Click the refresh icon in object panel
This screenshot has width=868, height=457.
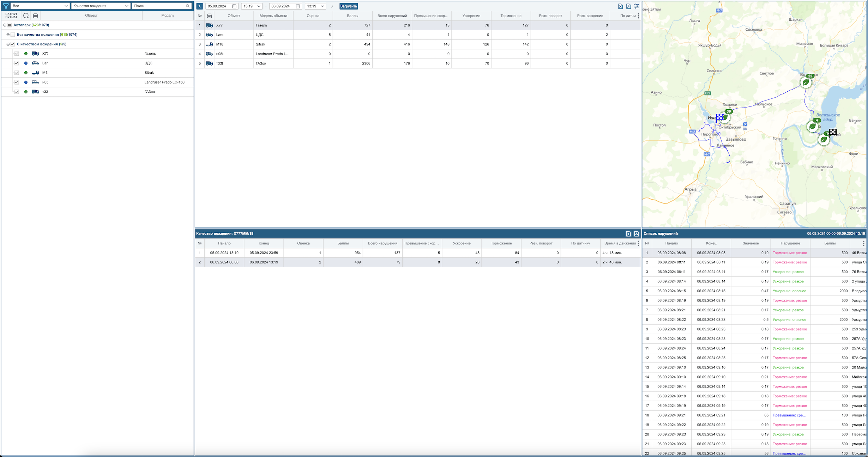26,16
